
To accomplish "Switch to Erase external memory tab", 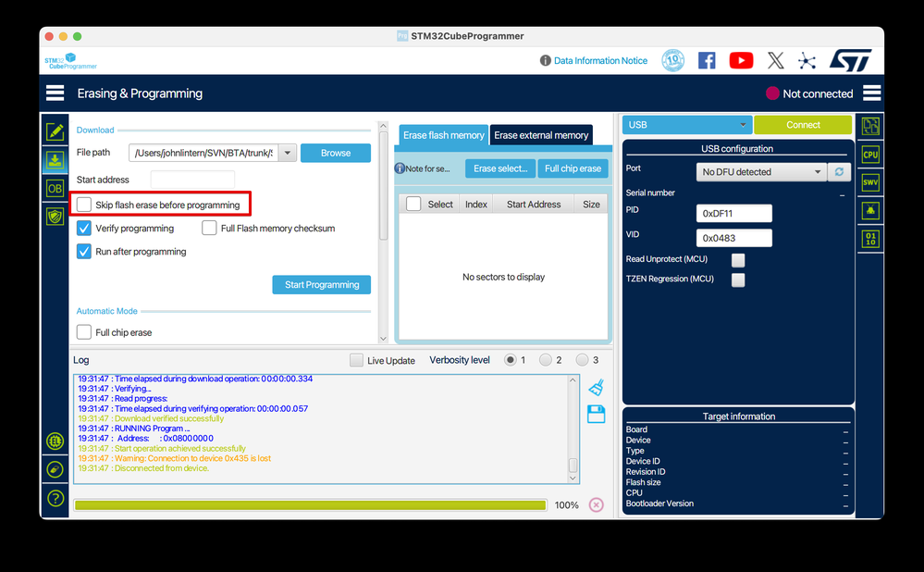I will click(x=541, y=135).
